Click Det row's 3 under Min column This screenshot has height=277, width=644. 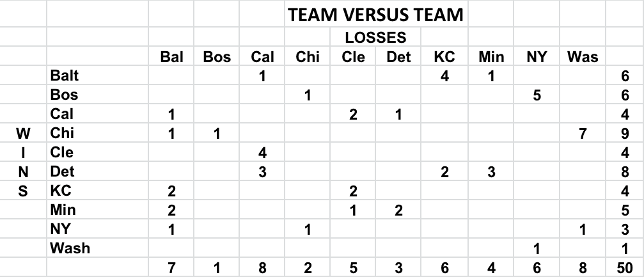point(491,172)
